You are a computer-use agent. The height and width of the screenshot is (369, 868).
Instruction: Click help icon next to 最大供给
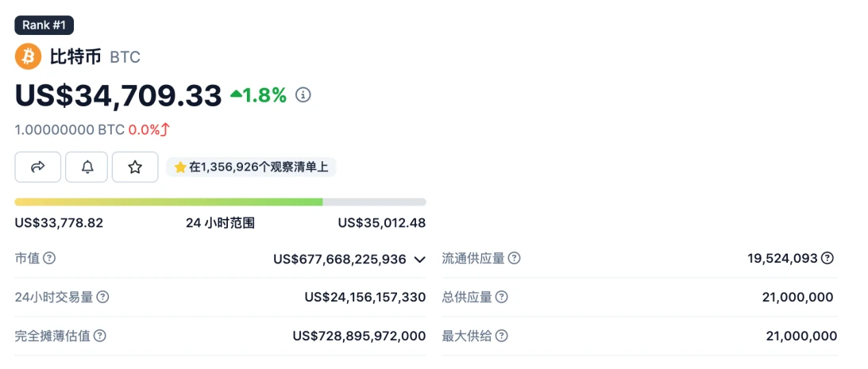click(x=501, y=336)
